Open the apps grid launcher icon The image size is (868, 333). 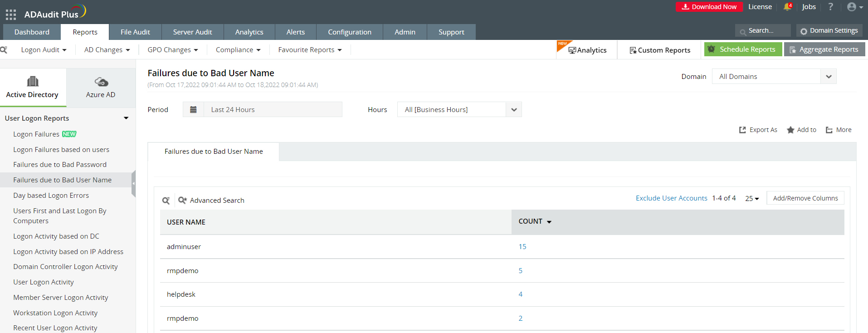click(11, 15)
